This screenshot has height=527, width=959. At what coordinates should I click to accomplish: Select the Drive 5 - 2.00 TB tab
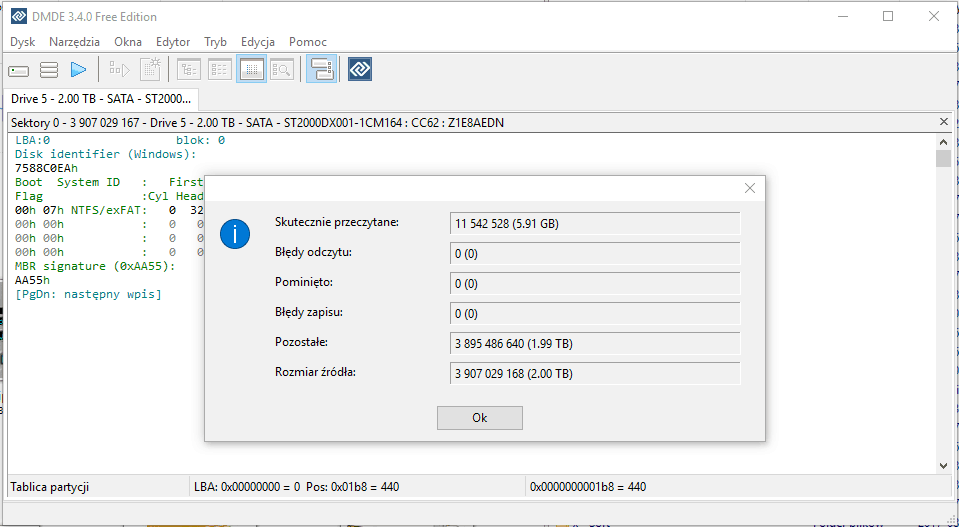point(101,99)
